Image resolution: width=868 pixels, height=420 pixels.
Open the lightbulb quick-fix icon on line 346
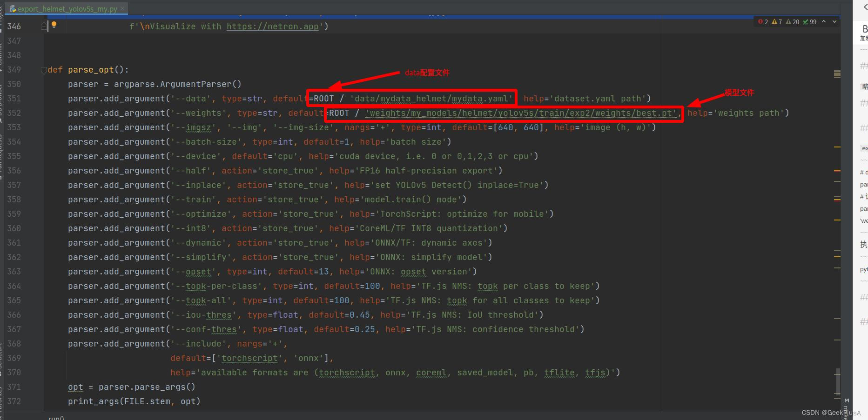[54, 25]
